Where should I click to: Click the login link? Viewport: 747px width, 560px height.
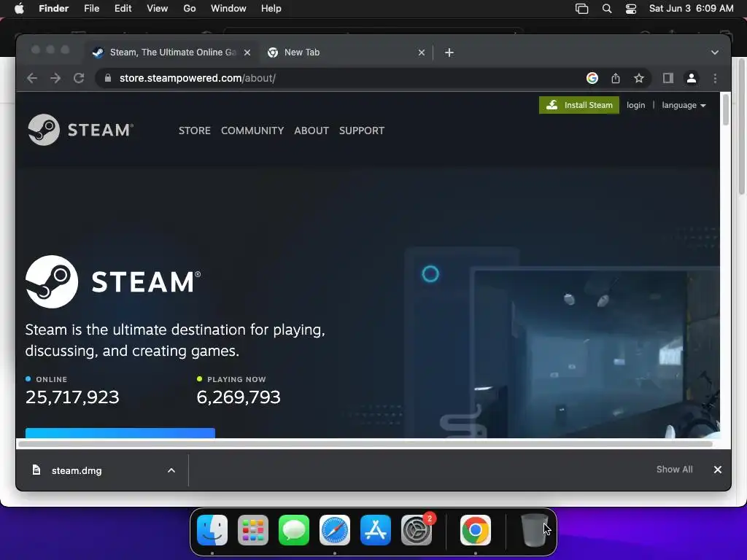pyautogui.click(x=635, y=105)
